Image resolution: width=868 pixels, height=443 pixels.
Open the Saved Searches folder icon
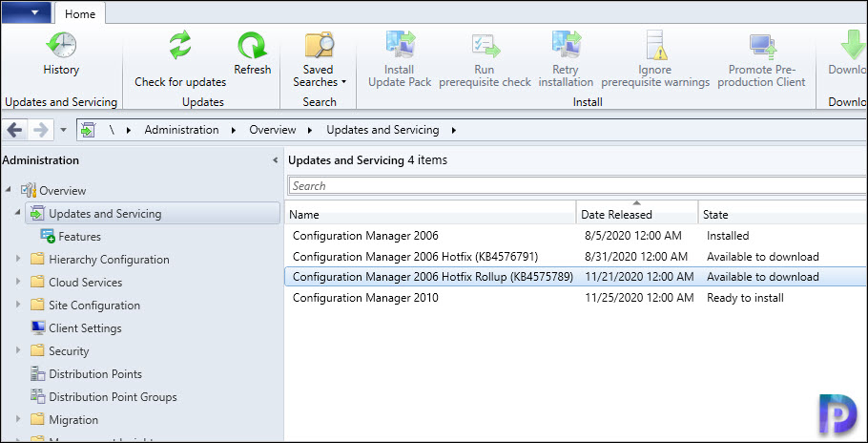[x=320, y=45]
